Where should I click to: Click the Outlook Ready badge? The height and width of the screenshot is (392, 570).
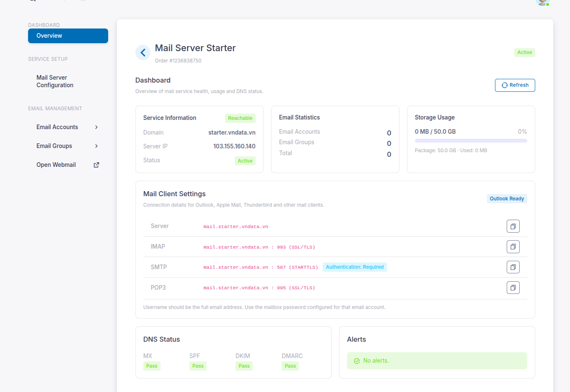tap(507, 199)
